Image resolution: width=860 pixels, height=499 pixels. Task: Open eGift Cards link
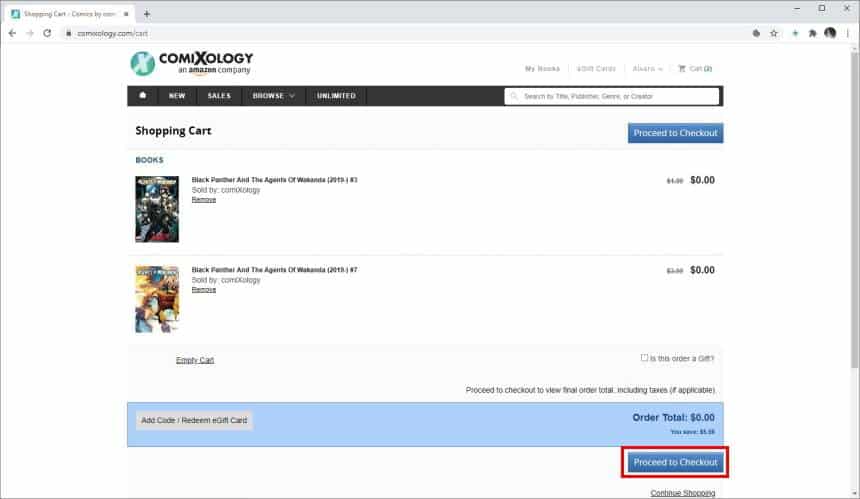coord(596,69)
